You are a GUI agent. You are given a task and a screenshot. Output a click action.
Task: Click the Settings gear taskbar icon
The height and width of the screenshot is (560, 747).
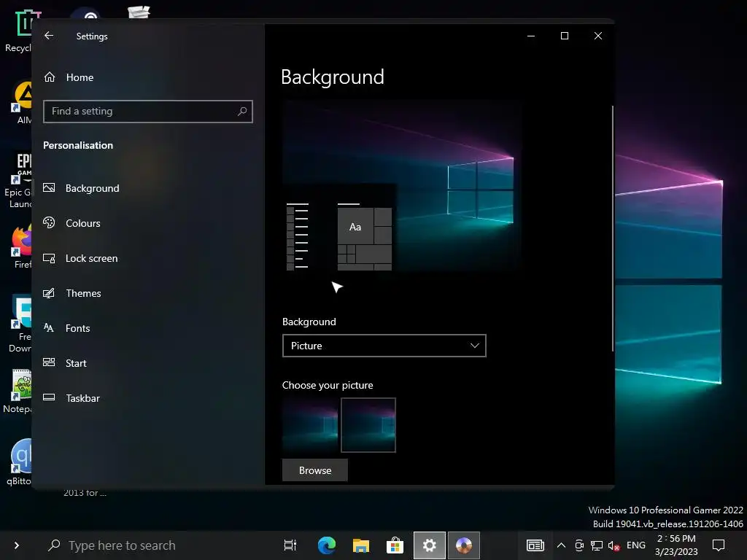pyautogui.click(x=429, y=545)
